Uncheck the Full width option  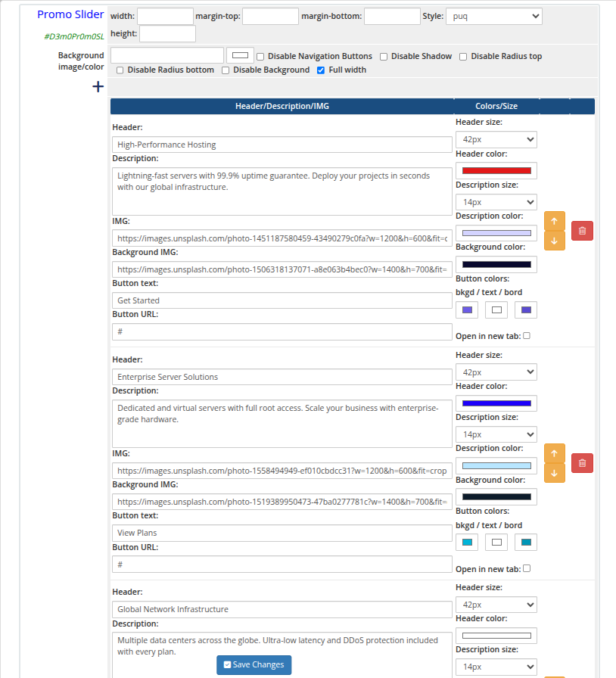(x=322, y=70)
